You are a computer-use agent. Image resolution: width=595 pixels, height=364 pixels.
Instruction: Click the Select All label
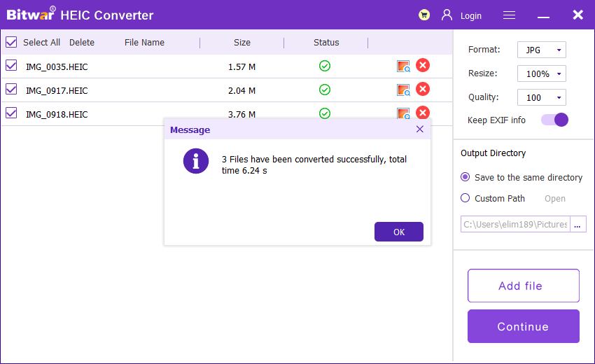[x=41, y=43]
